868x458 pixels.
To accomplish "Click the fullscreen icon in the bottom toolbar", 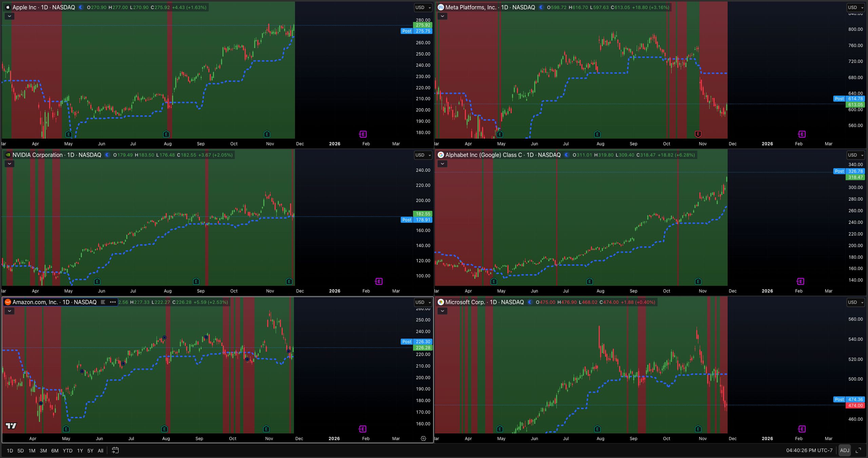I will 858,450.
